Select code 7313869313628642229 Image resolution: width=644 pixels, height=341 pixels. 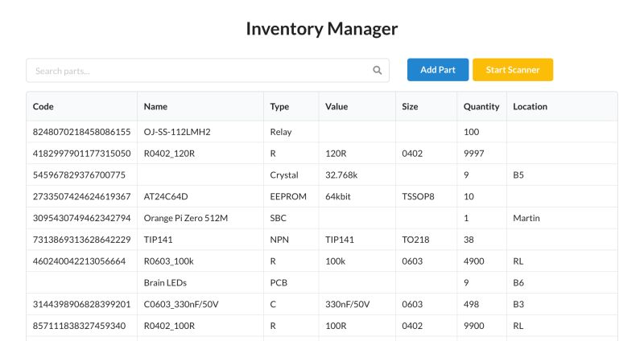tap(82, 240)
